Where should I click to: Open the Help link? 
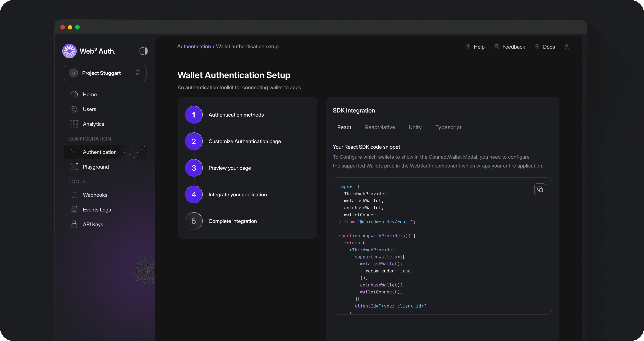click(x=479, y=47)
